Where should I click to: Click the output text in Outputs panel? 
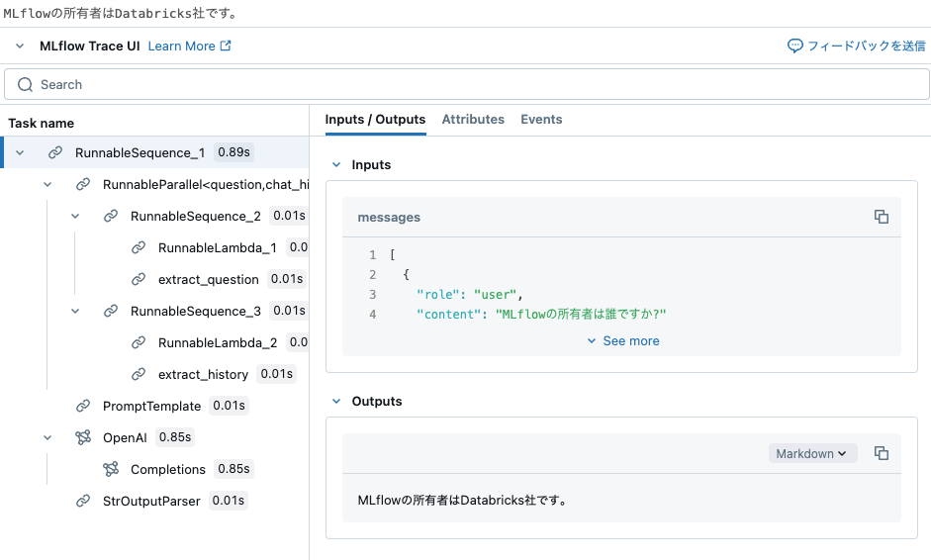462,500
